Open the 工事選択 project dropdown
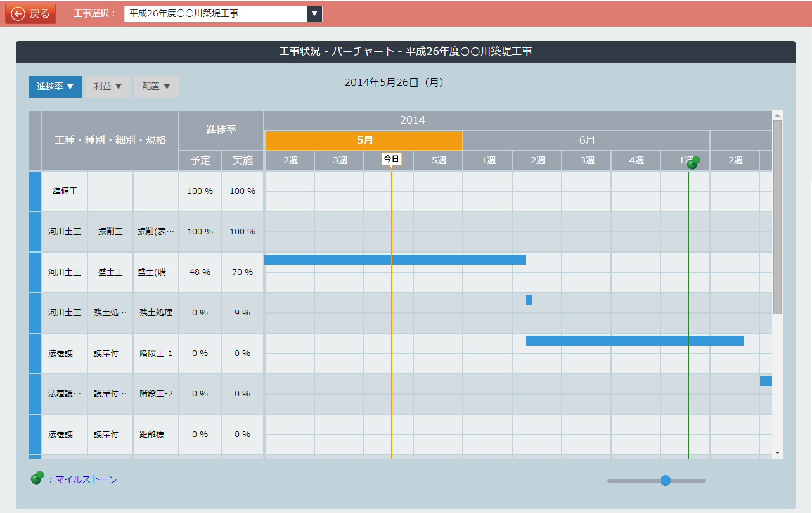This screenshot has width=812, height=513. (x=223, y=14)
